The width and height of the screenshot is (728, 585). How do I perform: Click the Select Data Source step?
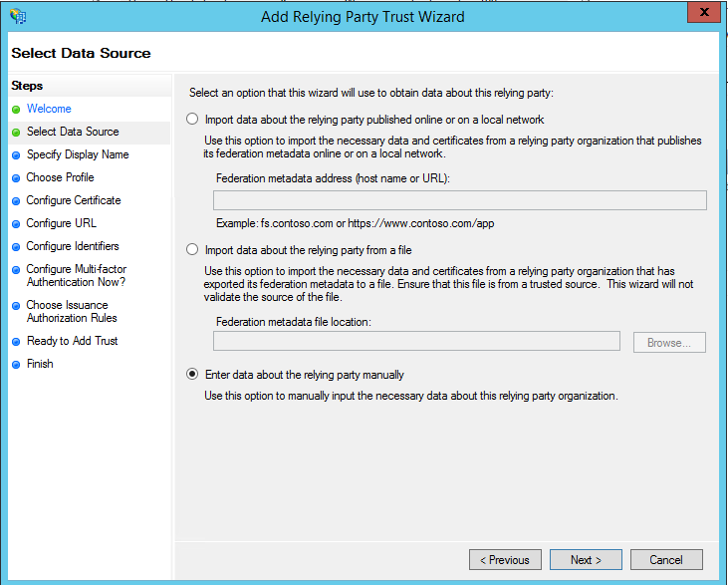coord(73,132)
